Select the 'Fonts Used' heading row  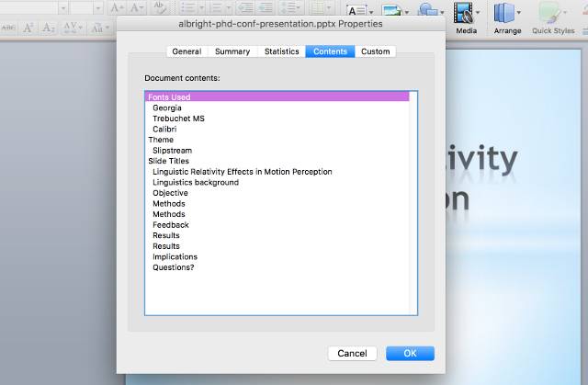pos(277,96)
